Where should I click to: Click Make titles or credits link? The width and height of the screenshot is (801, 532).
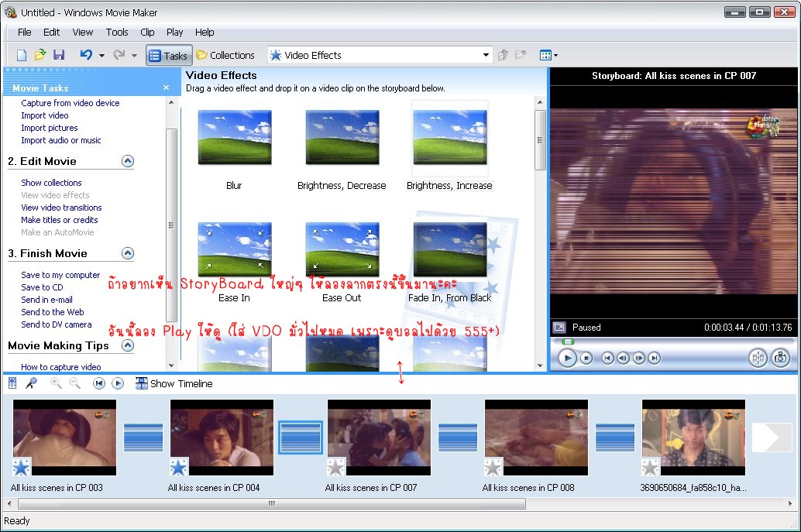(x=60, y=220)
